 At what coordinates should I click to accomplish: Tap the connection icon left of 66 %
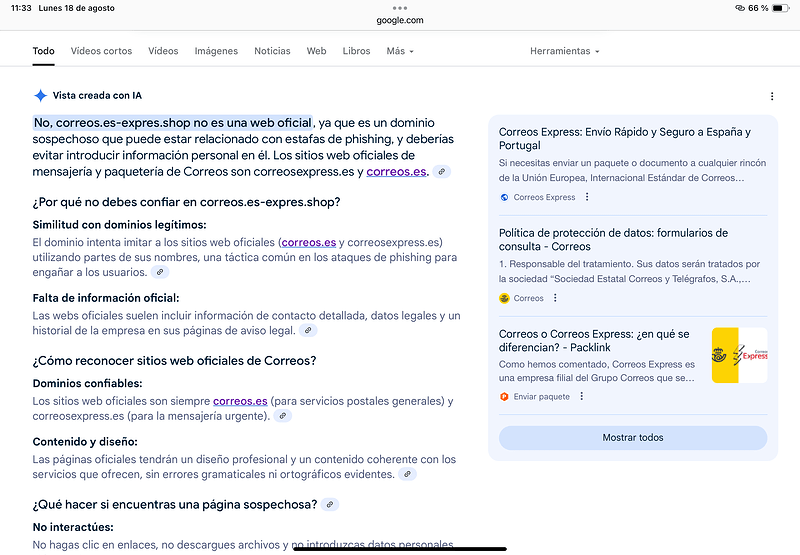pos(740,8)
